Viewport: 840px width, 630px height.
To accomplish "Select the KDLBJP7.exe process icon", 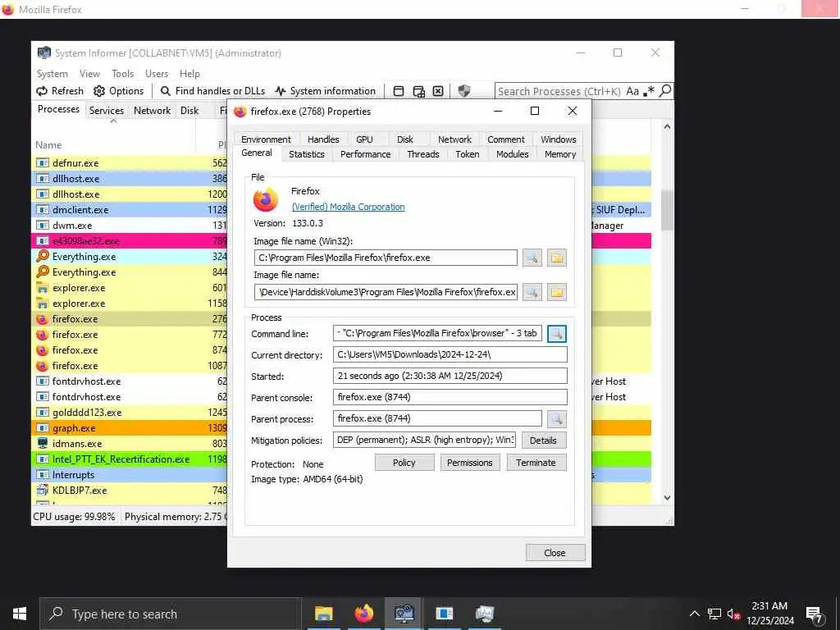I will 43,491.
